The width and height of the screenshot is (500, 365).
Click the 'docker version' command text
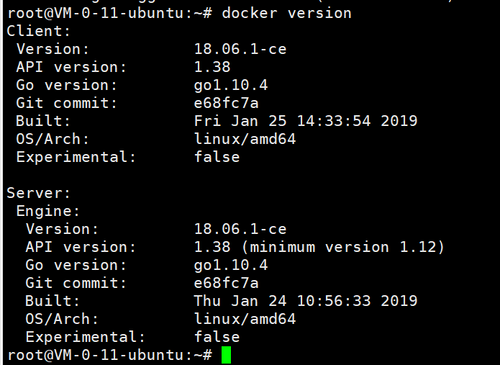(x=286, y=13)
